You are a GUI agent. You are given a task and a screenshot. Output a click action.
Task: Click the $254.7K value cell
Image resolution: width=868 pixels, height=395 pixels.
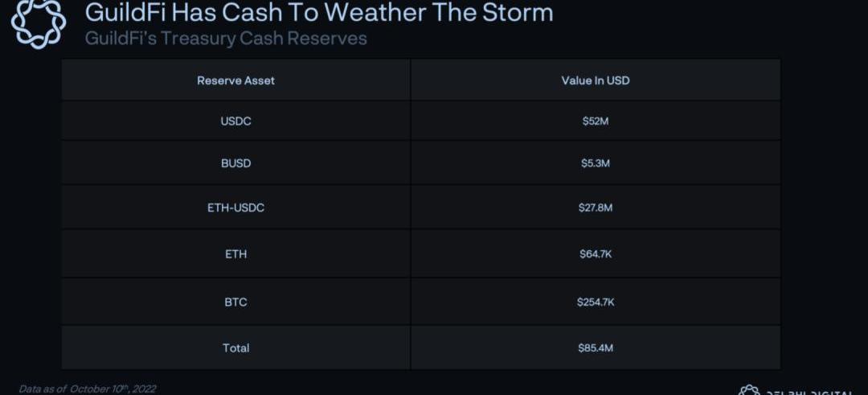[595, 302]
